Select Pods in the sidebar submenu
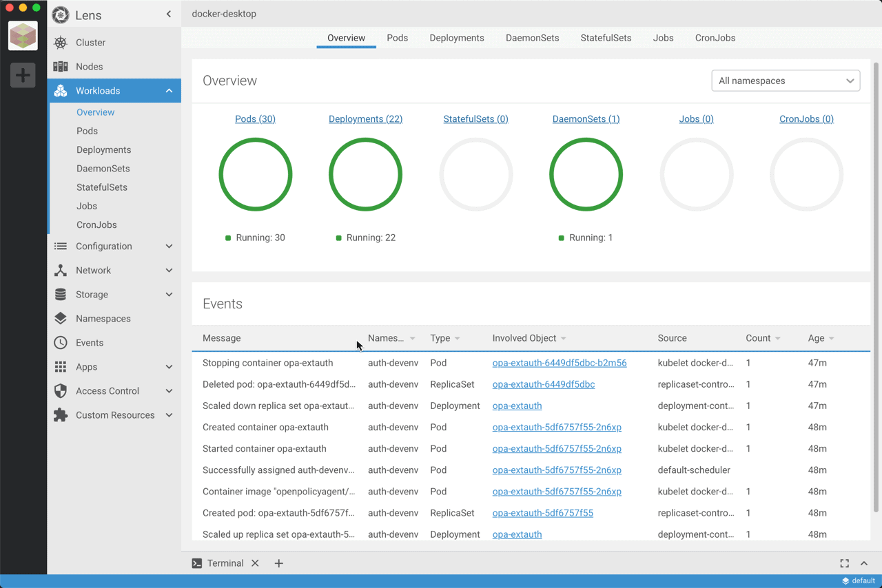Screen dimensions: 882x588 (87, 131)
